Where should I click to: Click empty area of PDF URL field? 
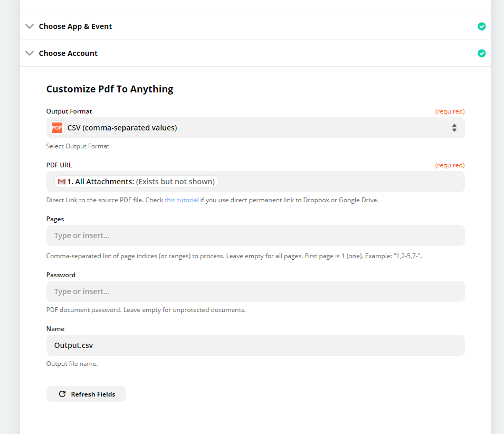(341, 182)
